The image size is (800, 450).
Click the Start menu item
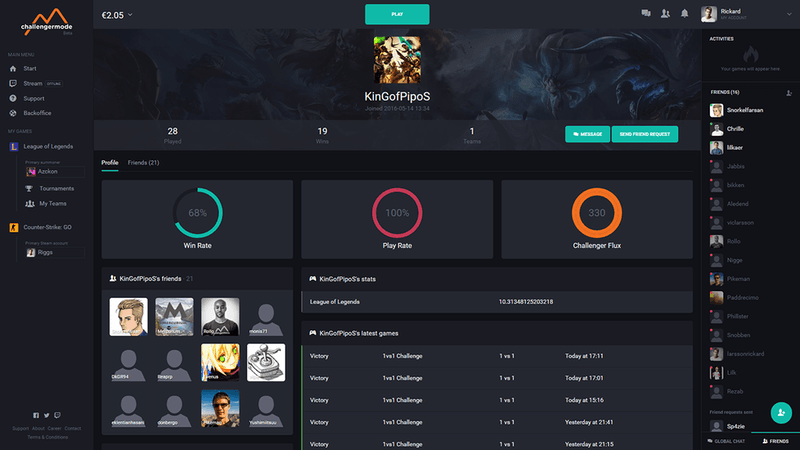(x=30, y=68)
